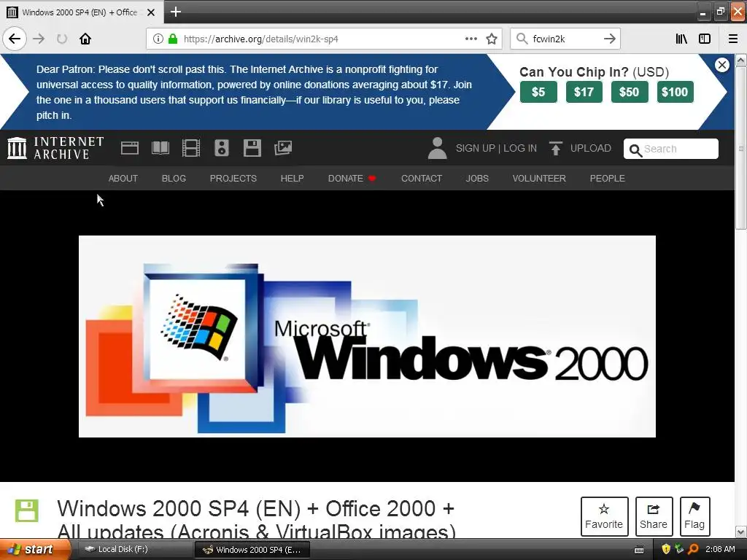Click the UPLOAD link
This screenshot has height=560, width=747.
(580, 149)
